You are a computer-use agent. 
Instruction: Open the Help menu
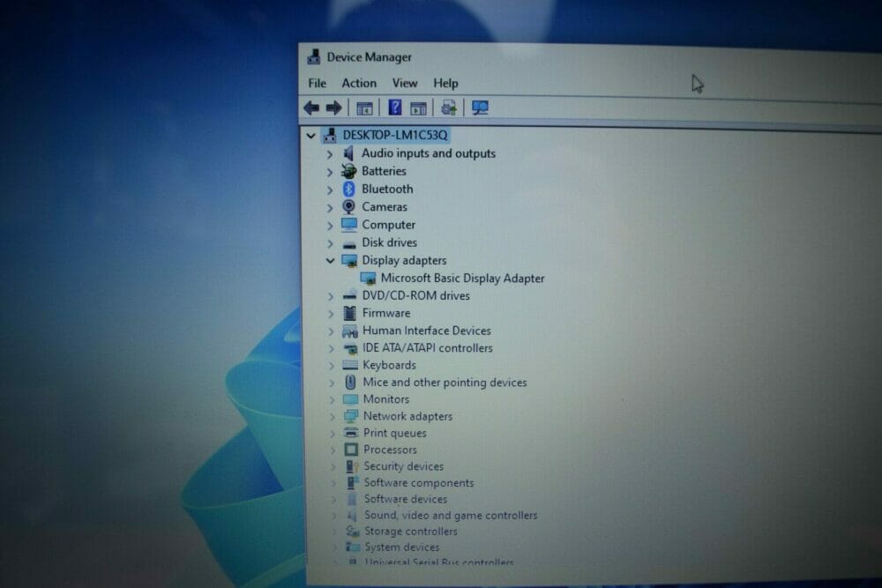(x=445, y=83)
